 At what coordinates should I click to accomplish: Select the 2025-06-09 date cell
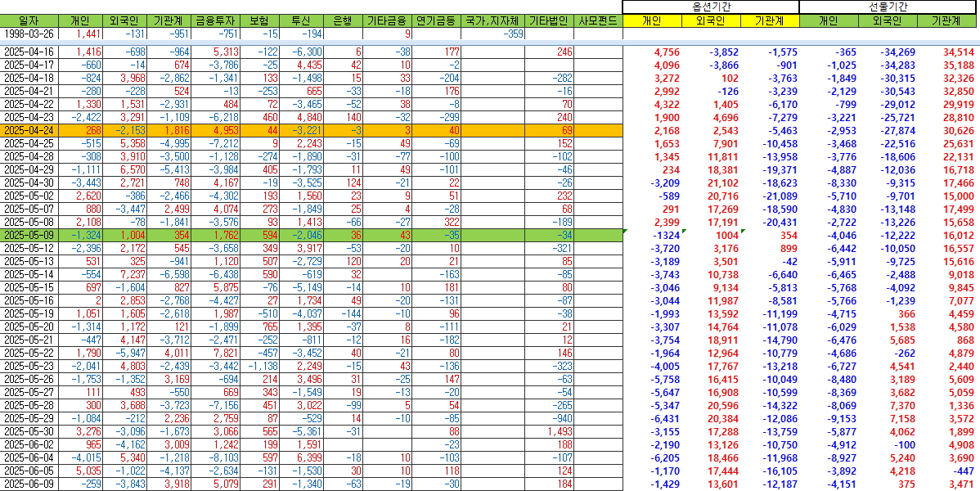[x=30, y=484]
